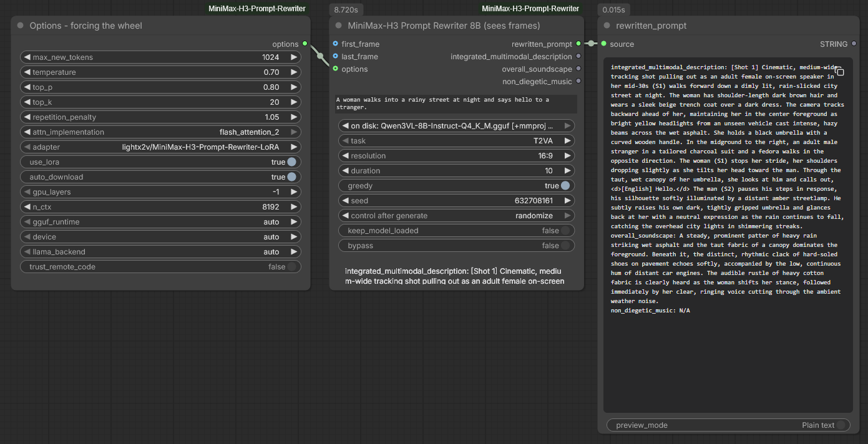
Task: Click the STRING output socket
Action: pyautogui.click(x=853, y=44)
